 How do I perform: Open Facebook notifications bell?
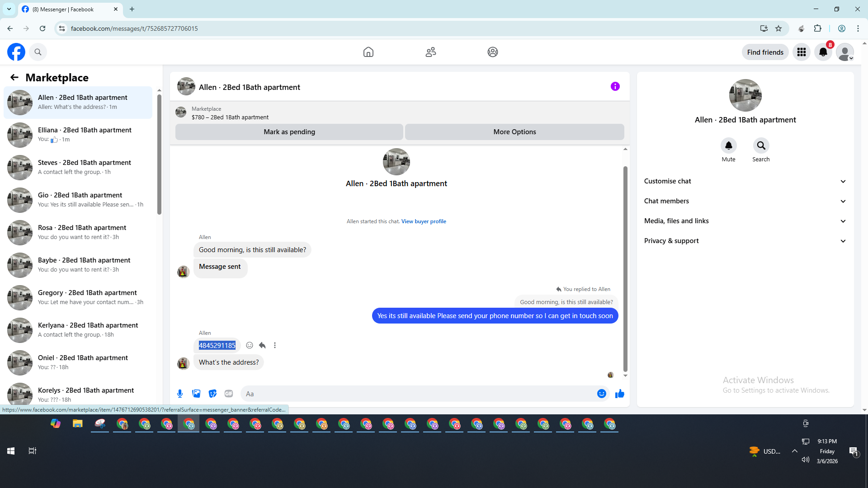coord(823,52)
